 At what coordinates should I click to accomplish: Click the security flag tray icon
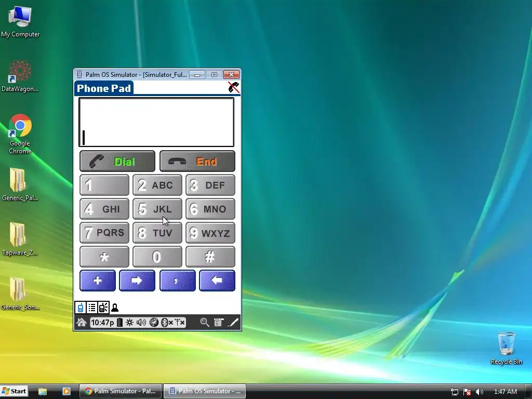[x=467, y=392]
